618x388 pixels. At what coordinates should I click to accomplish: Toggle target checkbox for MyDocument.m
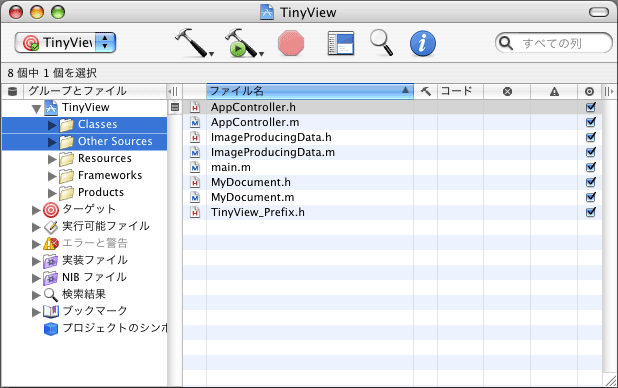590,197
